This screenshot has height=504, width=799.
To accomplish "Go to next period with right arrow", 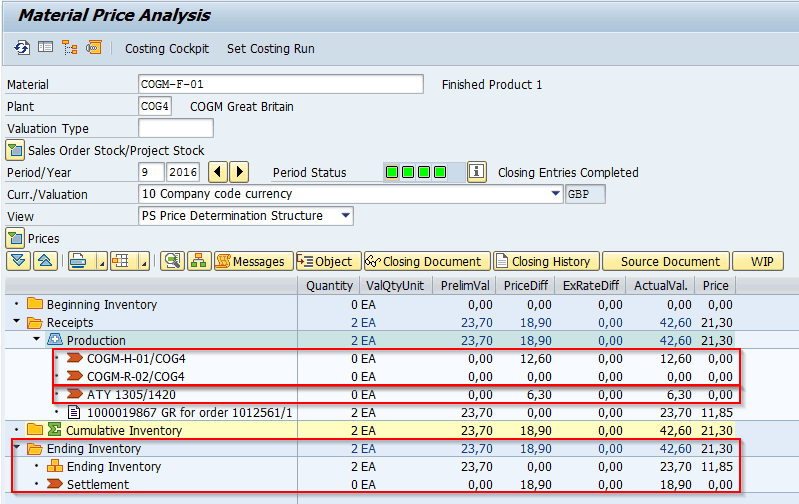I will pos(239,172).
